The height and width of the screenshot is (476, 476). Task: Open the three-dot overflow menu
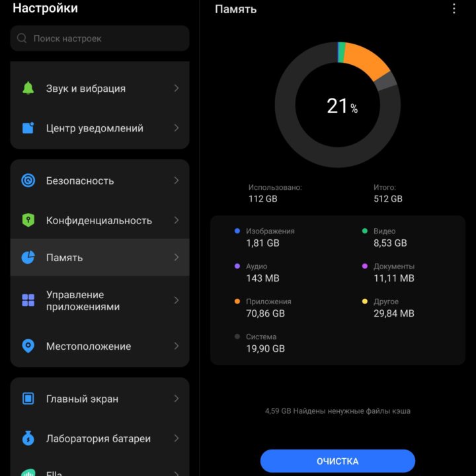(454, 9)
